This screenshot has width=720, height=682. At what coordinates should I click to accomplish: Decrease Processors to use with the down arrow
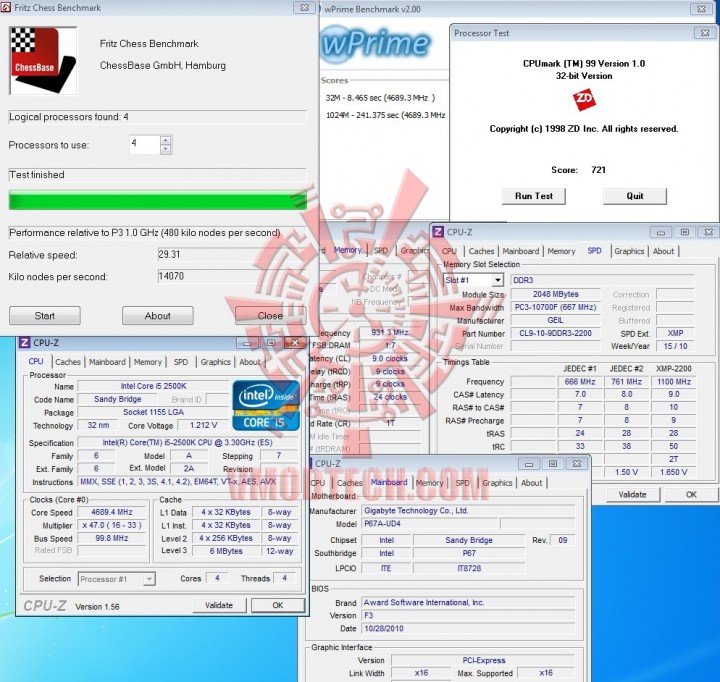tap(166, 149)
